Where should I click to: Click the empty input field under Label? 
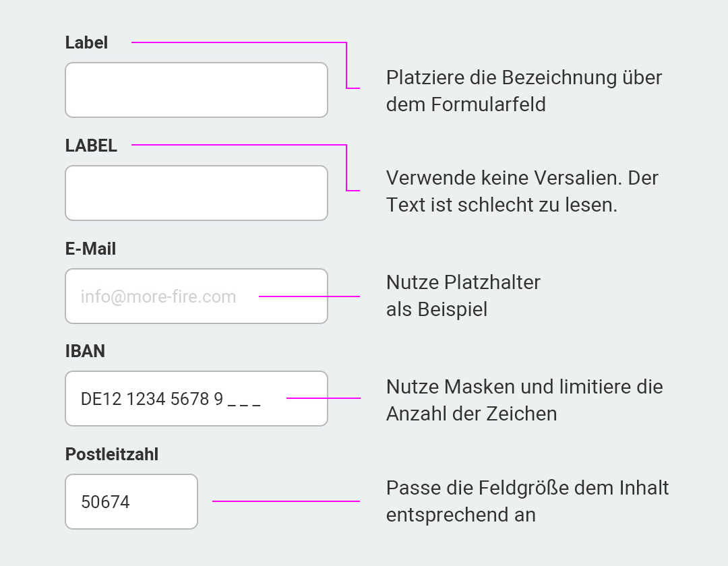click(x=196, y=90)
